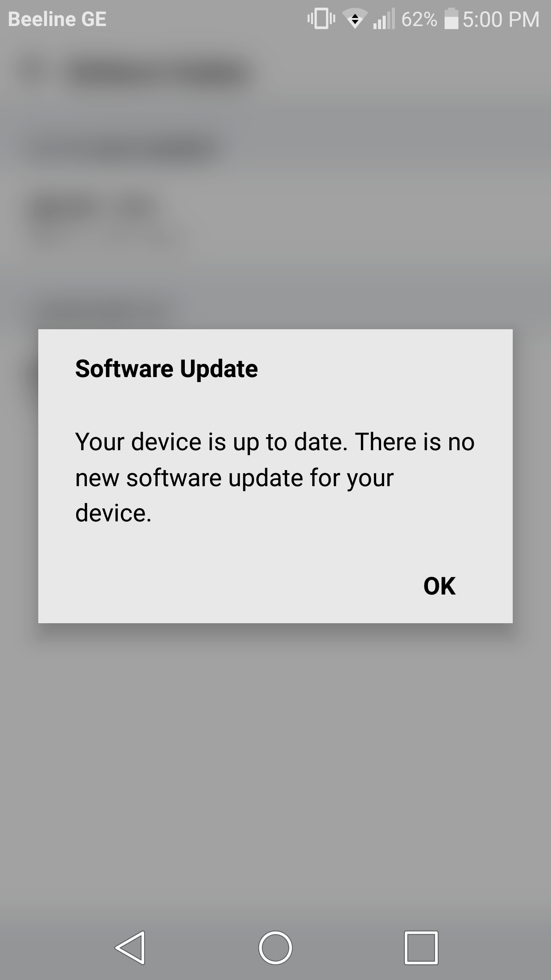Tap the 5:00 PM clock
The height and width of the screenshot is (980, 551).
point(501,19)
